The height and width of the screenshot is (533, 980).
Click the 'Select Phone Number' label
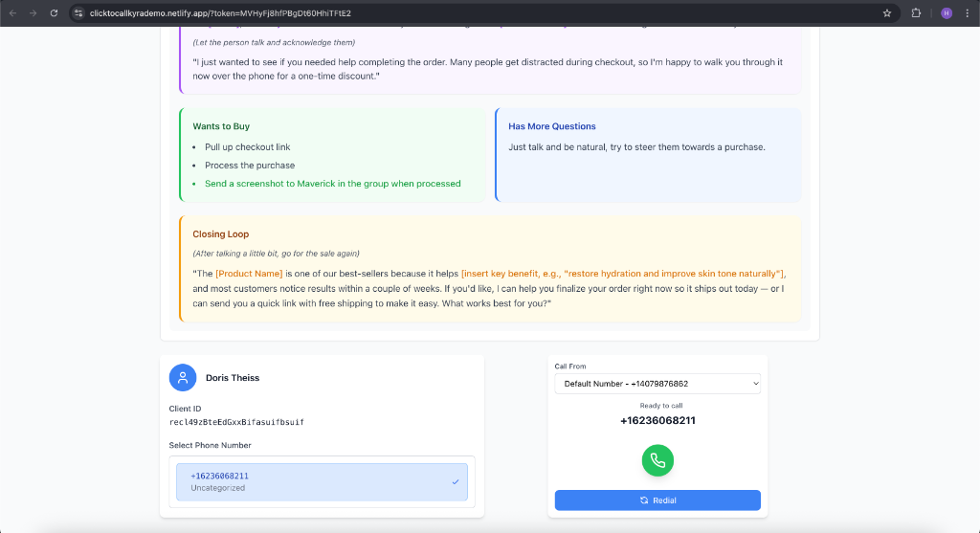pyautogui.click(x=210, y=446)
